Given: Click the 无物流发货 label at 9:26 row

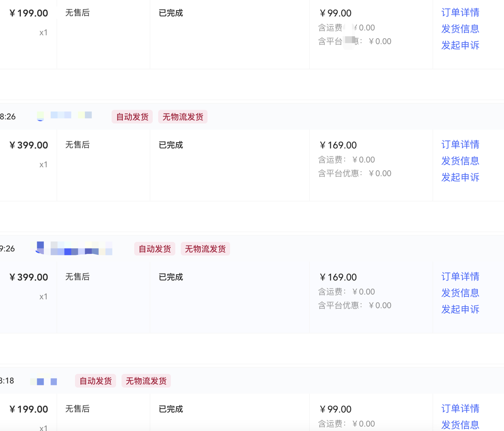Looking at the screenshot, I should point(205,249).
